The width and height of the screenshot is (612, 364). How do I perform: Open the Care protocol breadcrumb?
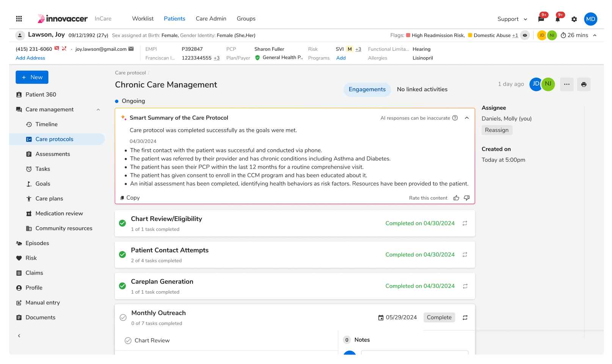point(130,73)
